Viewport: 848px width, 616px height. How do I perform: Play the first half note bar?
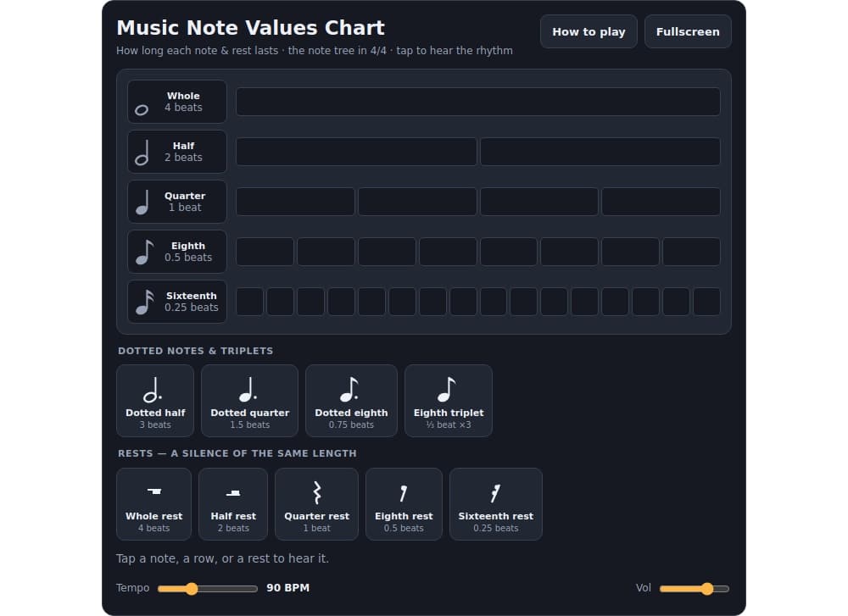pos(356,152)
